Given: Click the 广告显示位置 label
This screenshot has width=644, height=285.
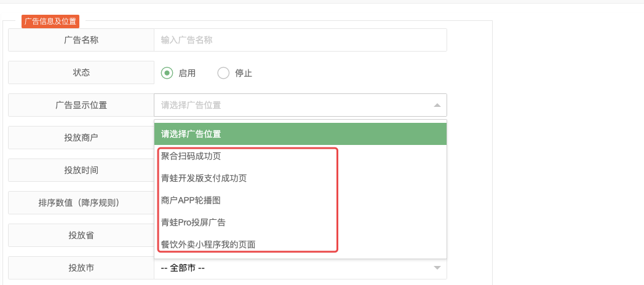Looking at the screenshot, I should (x=81, y=105).
